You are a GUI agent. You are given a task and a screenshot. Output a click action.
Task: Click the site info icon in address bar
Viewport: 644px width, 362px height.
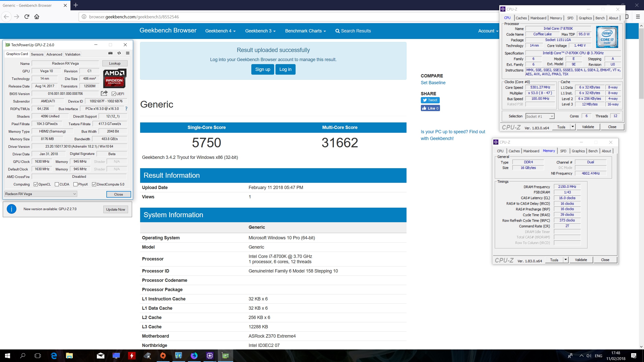[84, 17]
